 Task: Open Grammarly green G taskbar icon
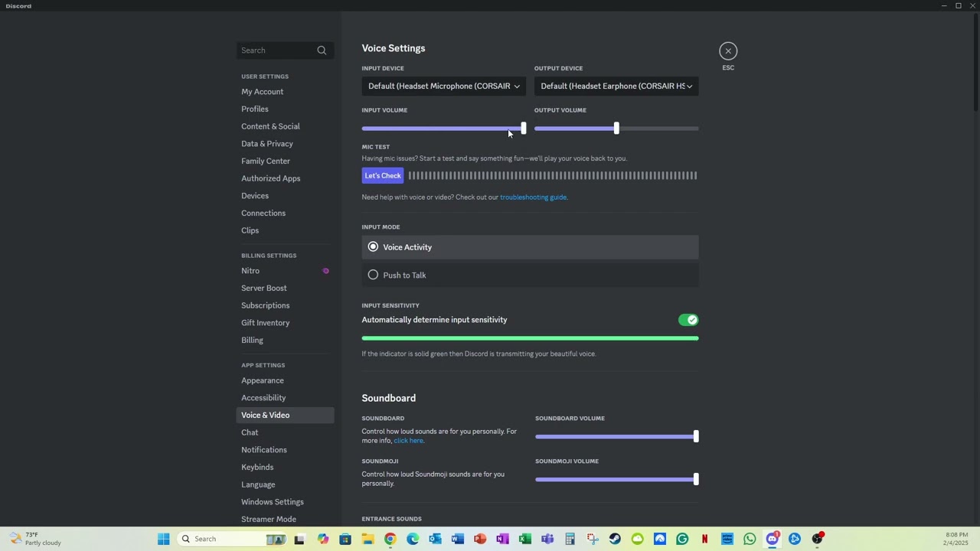point(682,539)
